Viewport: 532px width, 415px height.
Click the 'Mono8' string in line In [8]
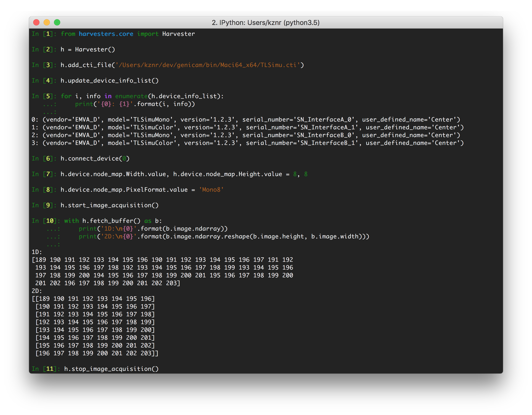pyautogui.click(x=211, y=190)
